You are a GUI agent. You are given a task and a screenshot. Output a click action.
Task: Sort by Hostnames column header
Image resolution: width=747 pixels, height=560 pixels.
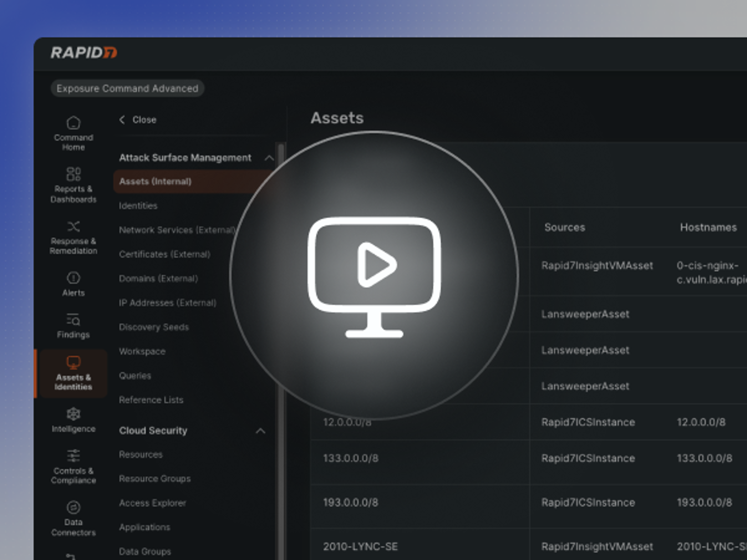(x=708, y=227)
